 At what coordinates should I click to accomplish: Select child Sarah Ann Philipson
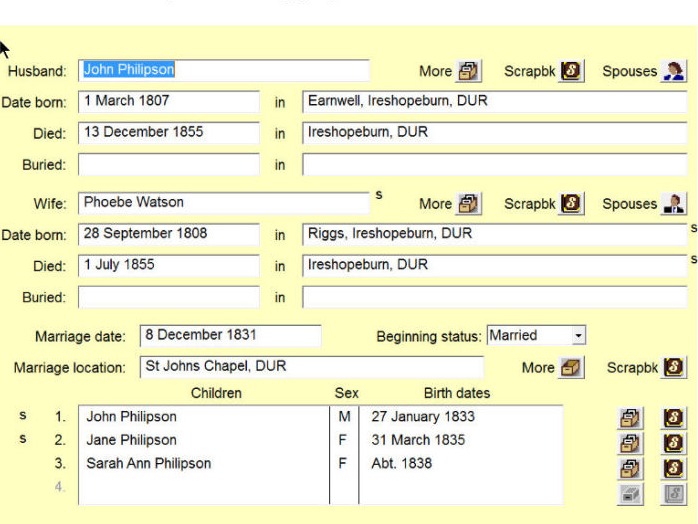coord(148,463)
